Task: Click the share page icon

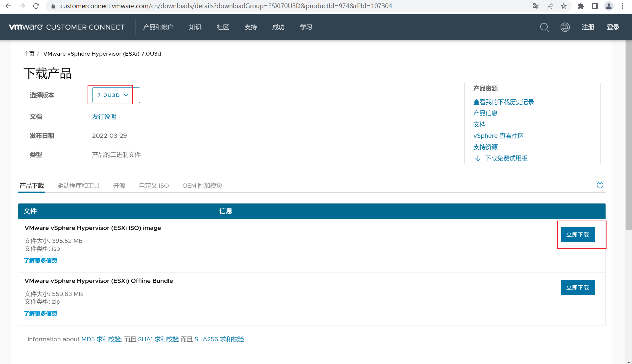Action: [550, 6]
